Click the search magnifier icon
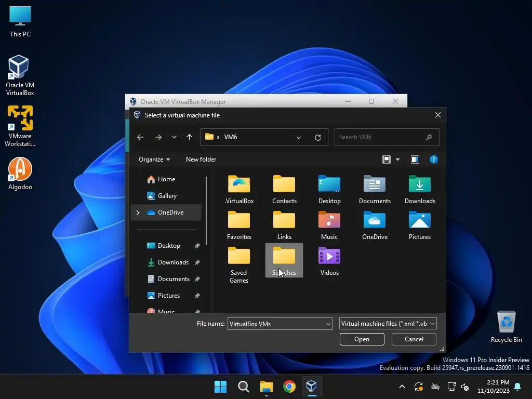 point(429,137)
